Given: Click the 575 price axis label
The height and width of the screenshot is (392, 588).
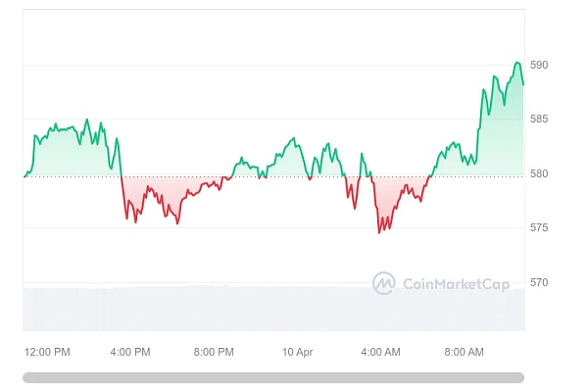Looking at the screenshot, I should click(x=539, y=228).
